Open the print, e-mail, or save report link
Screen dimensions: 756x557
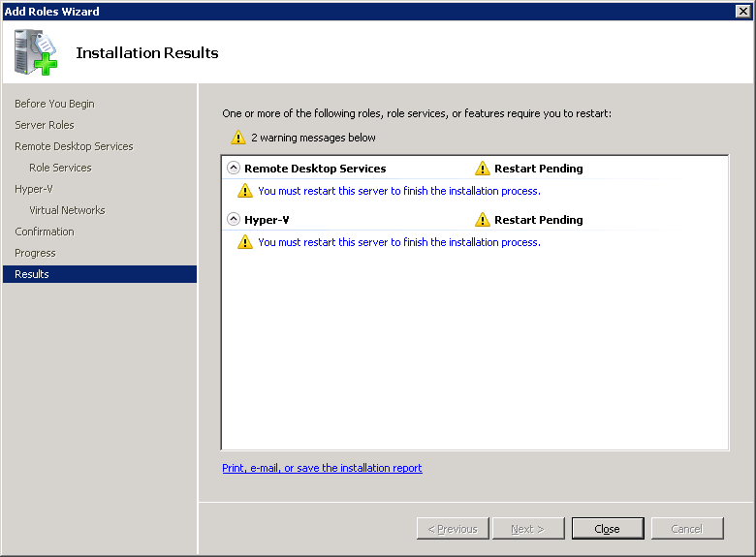(x=322, y=468)
